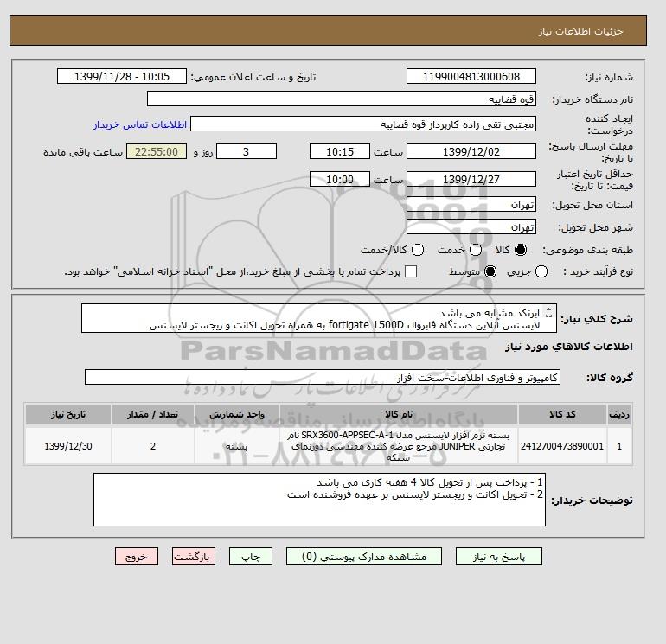
Task: Click the SRX3600-APPSEC-A-1 item name cell
Action: pyautogui.click(x=399, y=446)
